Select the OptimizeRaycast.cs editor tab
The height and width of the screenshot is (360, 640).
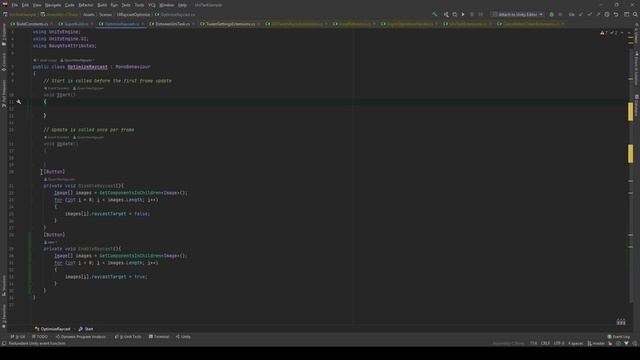121,24
